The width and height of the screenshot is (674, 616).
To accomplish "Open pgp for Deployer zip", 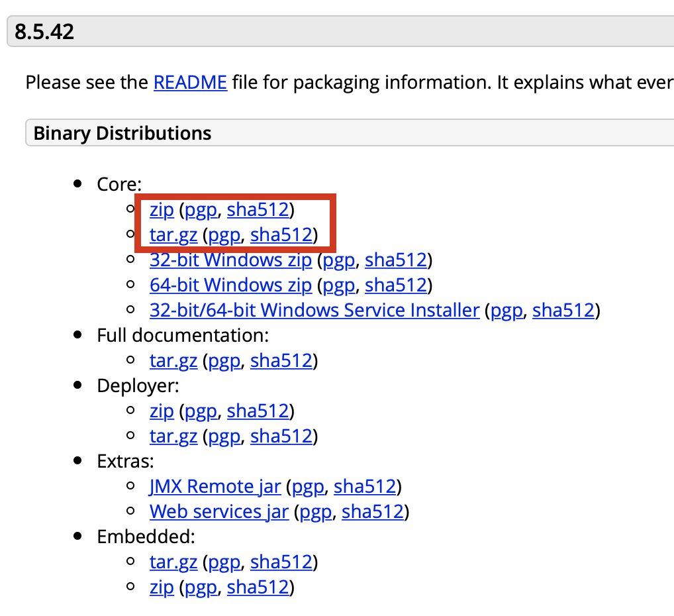I will (201, 411).
